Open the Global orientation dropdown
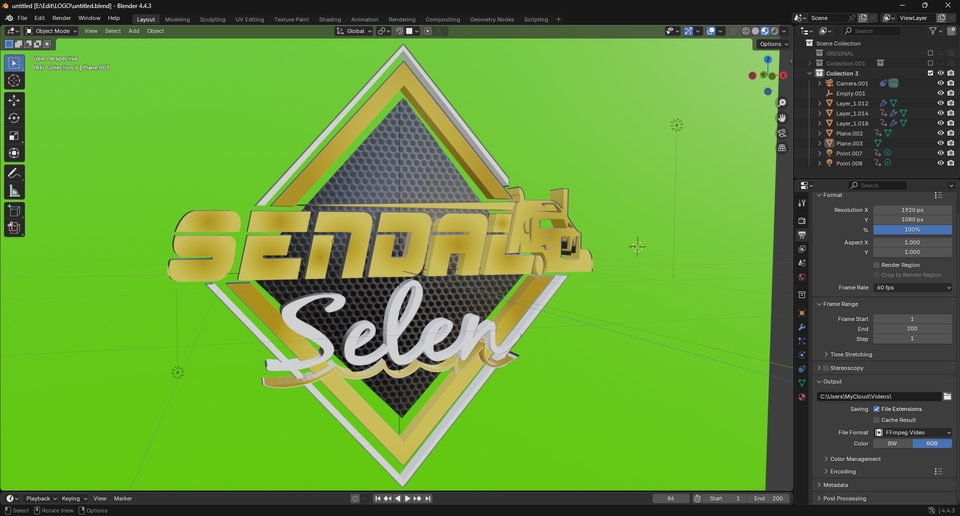 pos(354,31)
